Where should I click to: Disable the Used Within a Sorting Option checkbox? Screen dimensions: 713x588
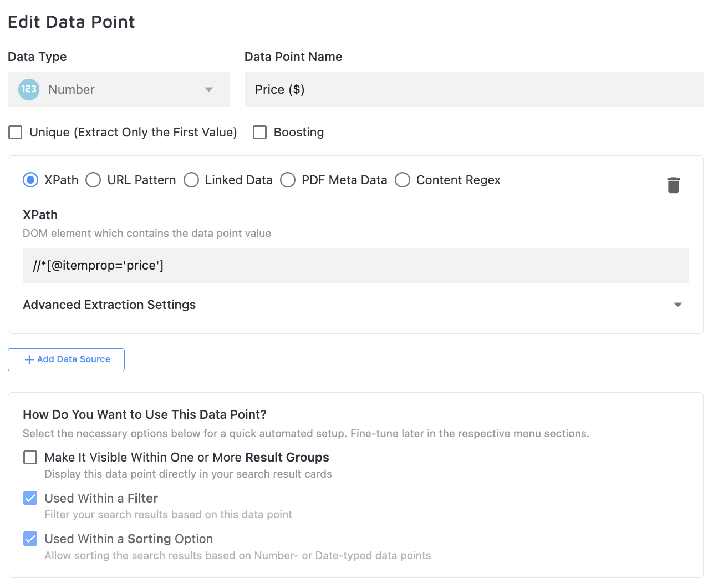(x=30, y=539)
